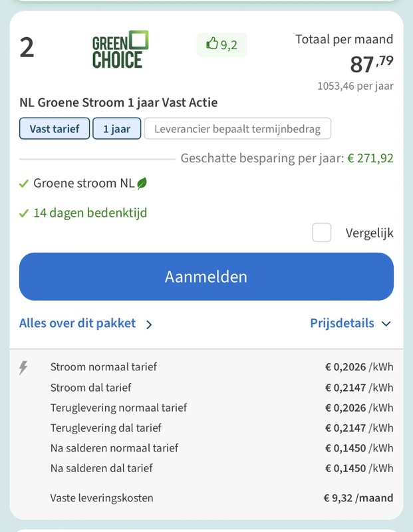Click the Vergelijk label text
Image resolution: width=413 pixels, height=532 pixels.
click(369, 233)
